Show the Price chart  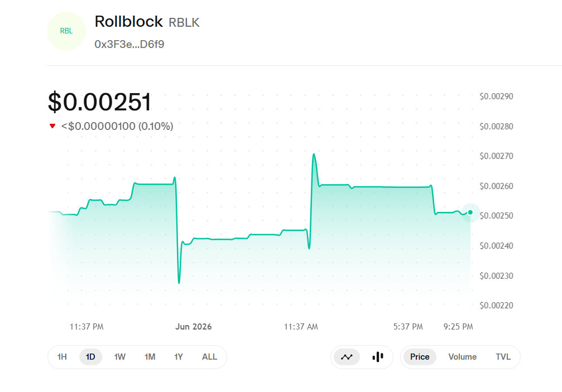coord(420,357)
